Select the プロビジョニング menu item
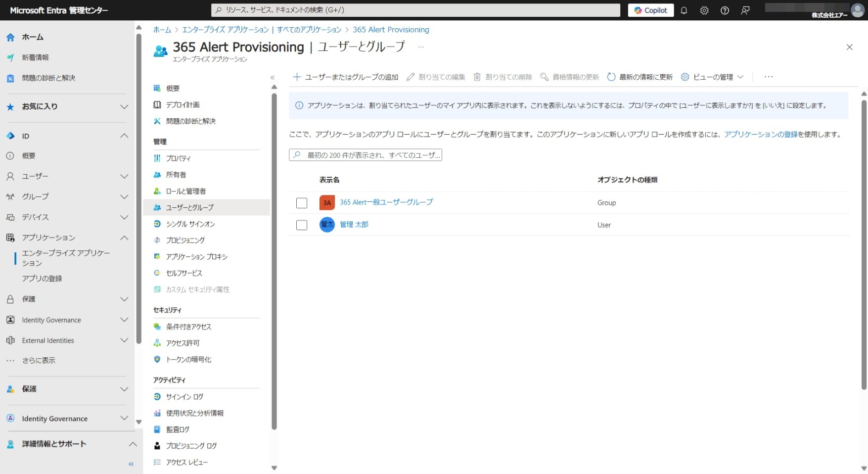Screen dimensions: 868x474 (185, 240)
